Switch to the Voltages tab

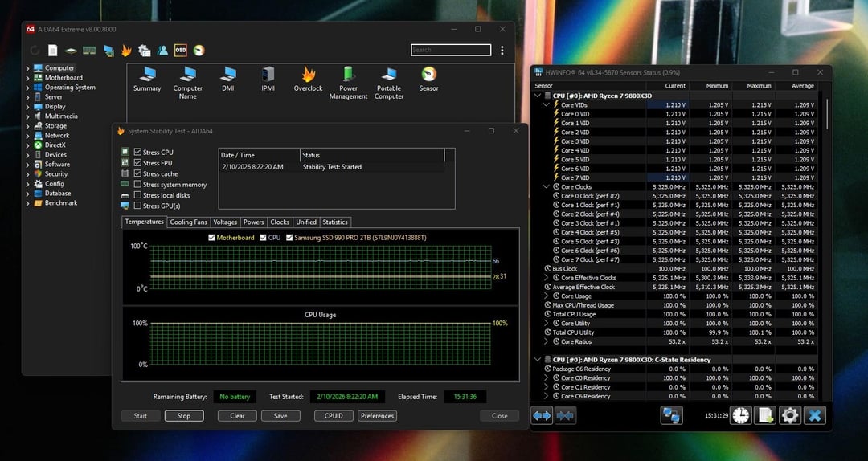[225, 222]
